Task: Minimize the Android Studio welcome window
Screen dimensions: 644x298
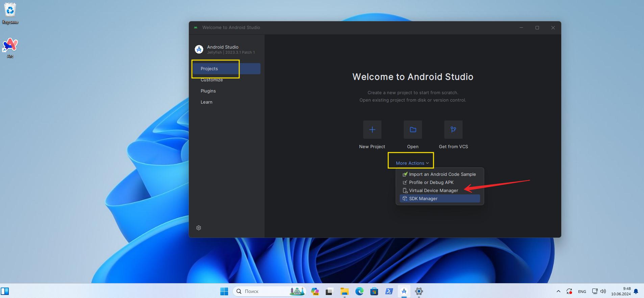Action: point(521,28)
